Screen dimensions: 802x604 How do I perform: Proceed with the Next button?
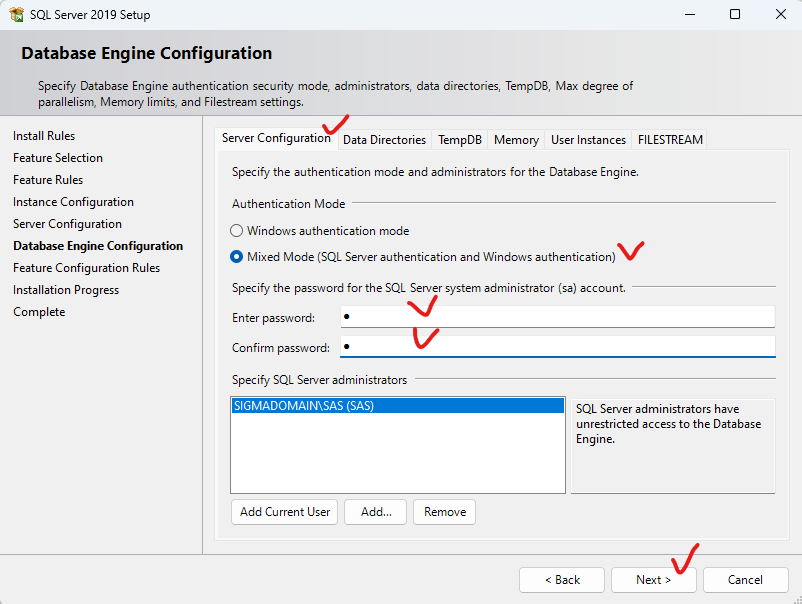pyautogui.click(x=654, y=580)
